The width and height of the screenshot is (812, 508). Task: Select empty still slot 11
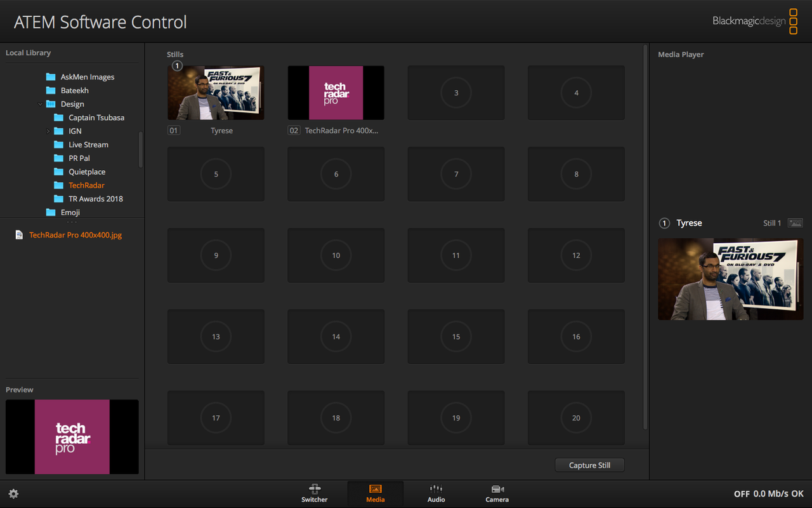coord(456,255)
